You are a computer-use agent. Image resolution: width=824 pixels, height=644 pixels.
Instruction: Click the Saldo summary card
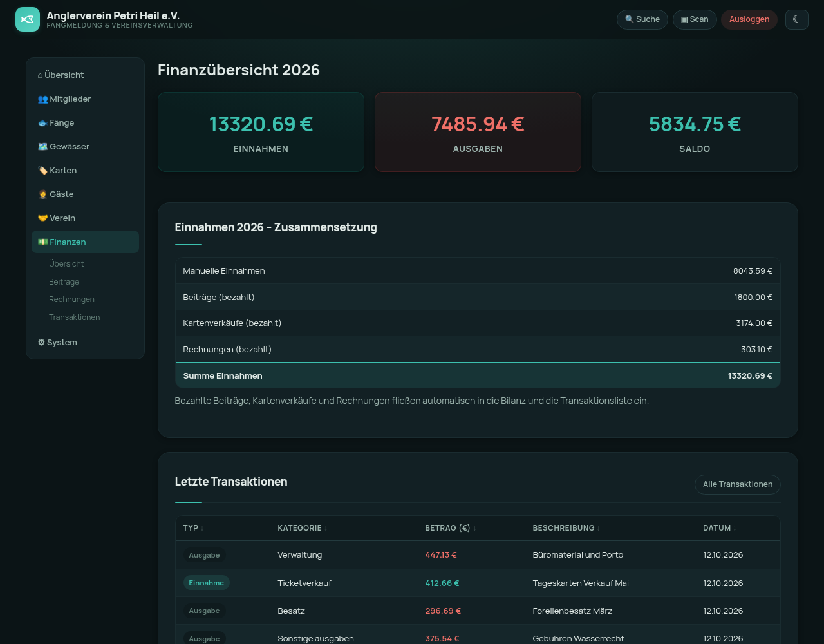pyautogui.click(x=695, y=132)
